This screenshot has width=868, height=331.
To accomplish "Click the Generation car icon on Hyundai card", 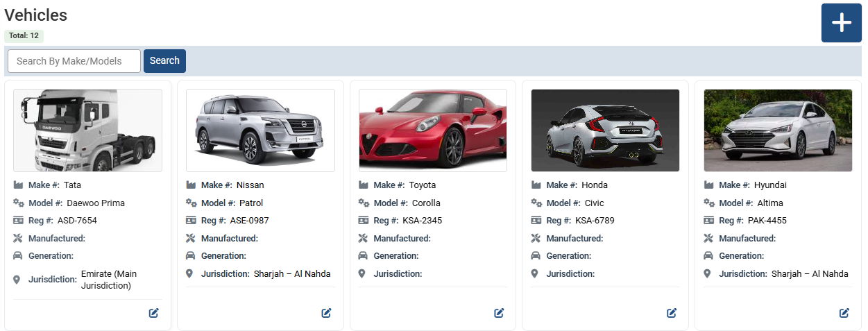I will tap(708, 256).
